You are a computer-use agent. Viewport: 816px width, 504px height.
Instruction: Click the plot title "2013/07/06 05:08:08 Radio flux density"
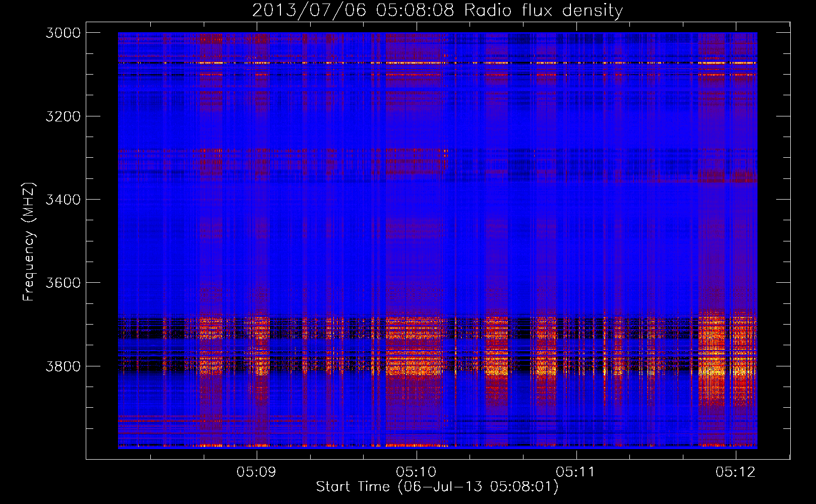(437, 11)
